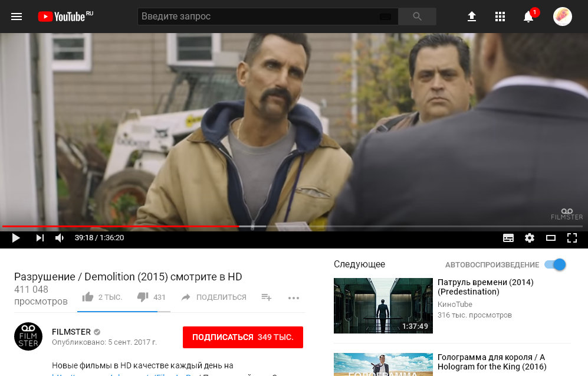Open player settings gear

[530, 238]
